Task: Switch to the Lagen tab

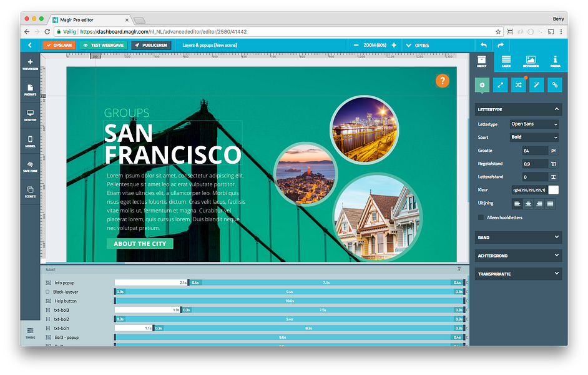Action: coord(506,61)
